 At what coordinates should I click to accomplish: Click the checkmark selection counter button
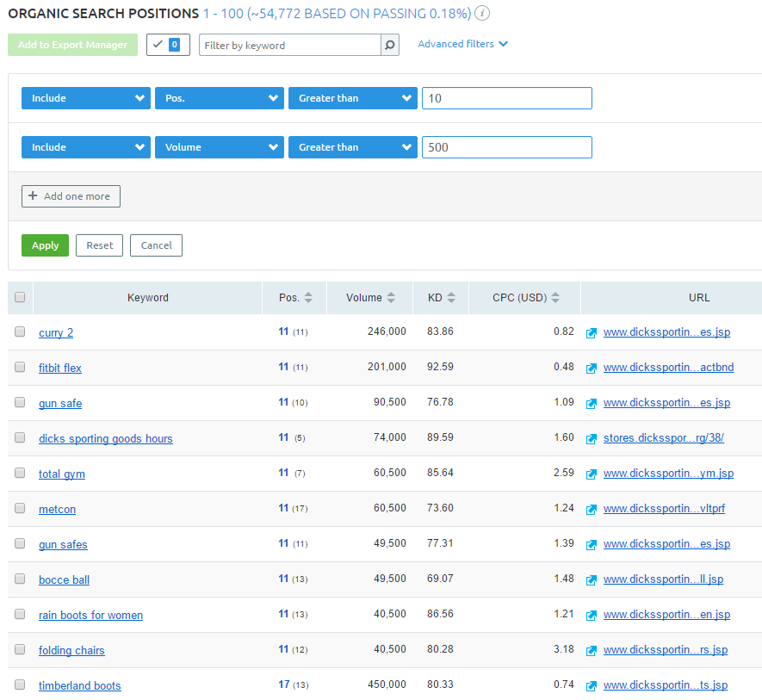pos(167,44)
